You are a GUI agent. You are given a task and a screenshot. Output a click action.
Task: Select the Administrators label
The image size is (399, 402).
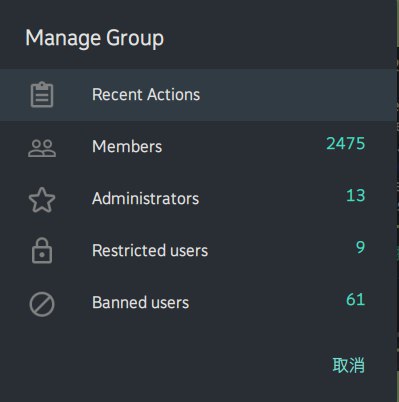pyautogui.click(x=145, y=199)
